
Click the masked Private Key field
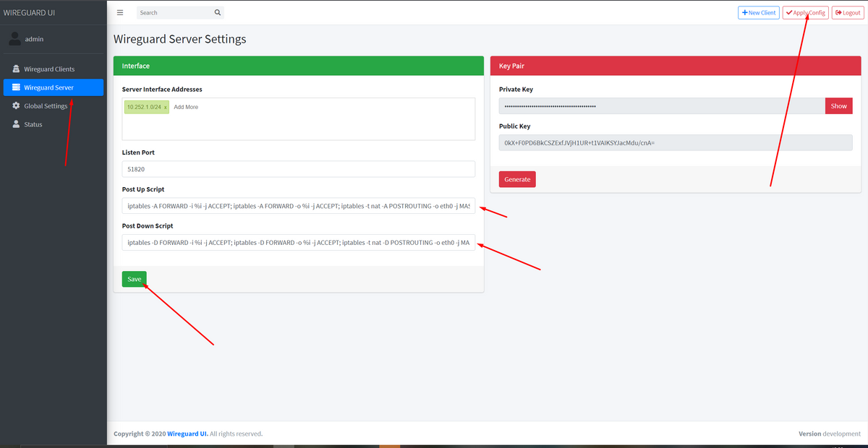coord(662,106)
